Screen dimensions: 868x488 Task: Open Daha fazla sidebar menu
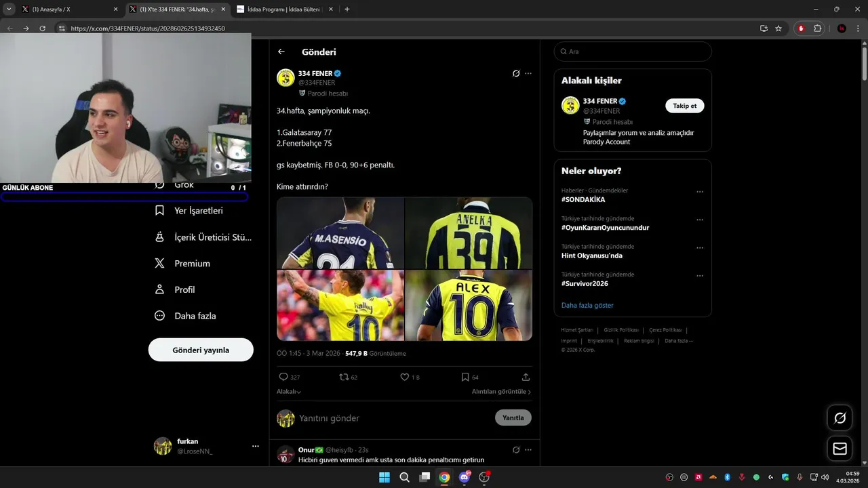(186, 316)
